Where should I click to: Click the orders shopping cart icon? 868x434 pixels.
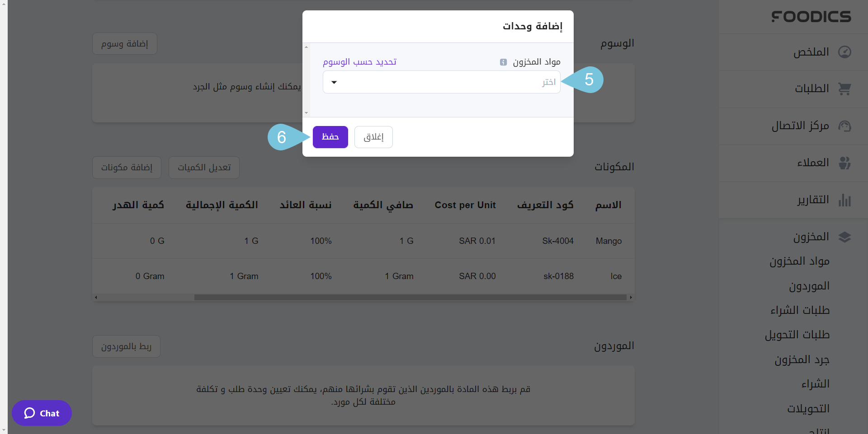tap(844, 89)
